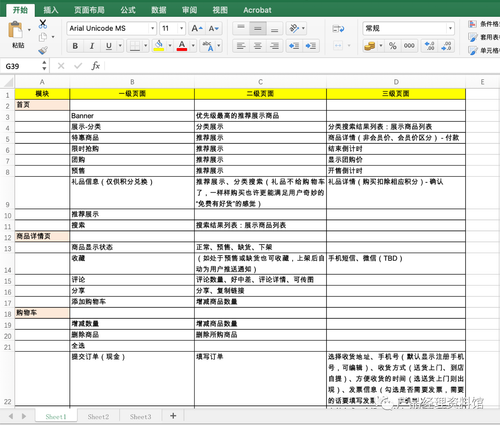This screenshot has width=500, height=425.
Task: Click the Paste clipboard icon
Action: (16, 30)
